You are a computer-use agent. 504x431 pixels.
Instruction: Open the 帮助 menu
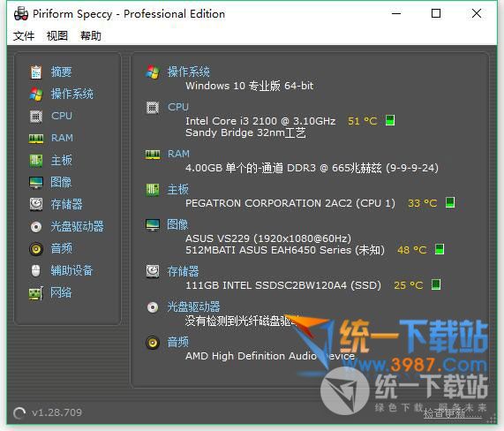point(91,35)
